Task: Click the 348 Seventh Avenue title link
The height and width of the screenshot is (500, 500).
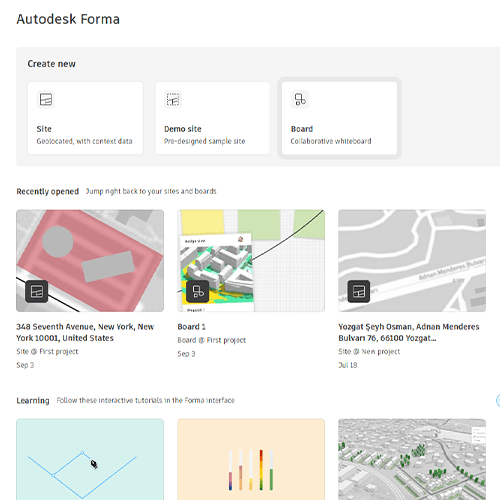Action: (85, 332)
